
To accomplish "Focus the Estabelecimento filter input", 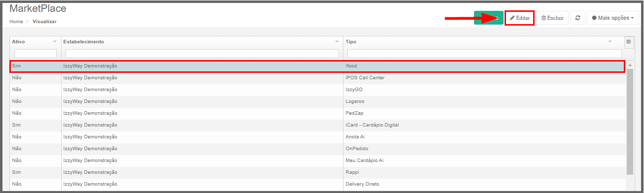I will click(202, 53).
